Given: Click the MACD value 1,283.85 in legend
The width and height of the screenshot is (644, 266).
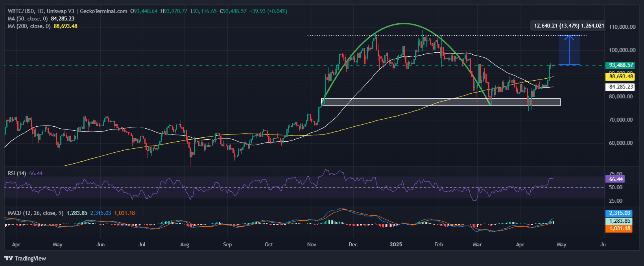Looking at the screenshot, I should 77,213.
